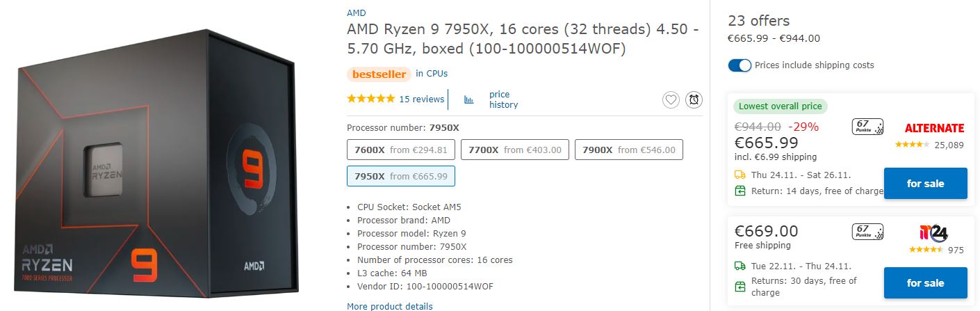
Task: Open the AMD brand link
Action: (357, 13)
